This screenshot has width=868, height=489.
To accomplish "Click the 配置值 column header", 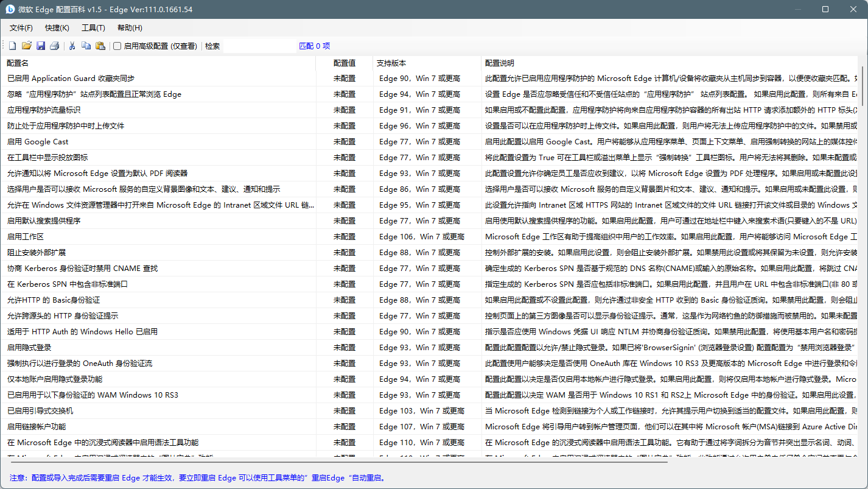I will 345,63.
